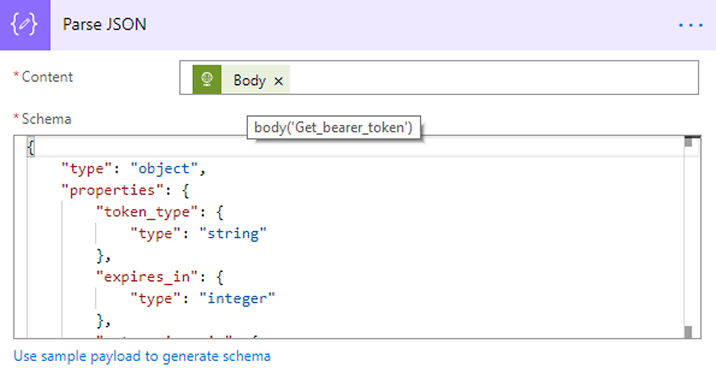Click the "type": "object" schema line

click(134, 168)
